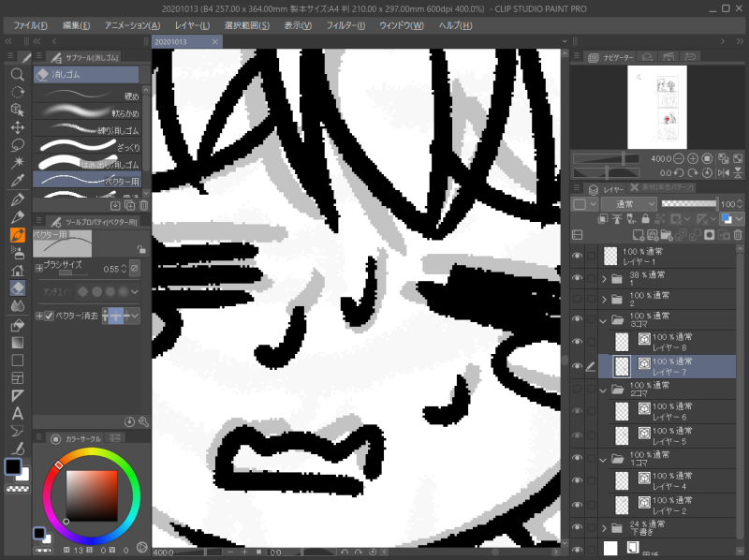Choose 練り消しゴム sub tool
Viewport: 749px width, 560px height.
[87, 129]
